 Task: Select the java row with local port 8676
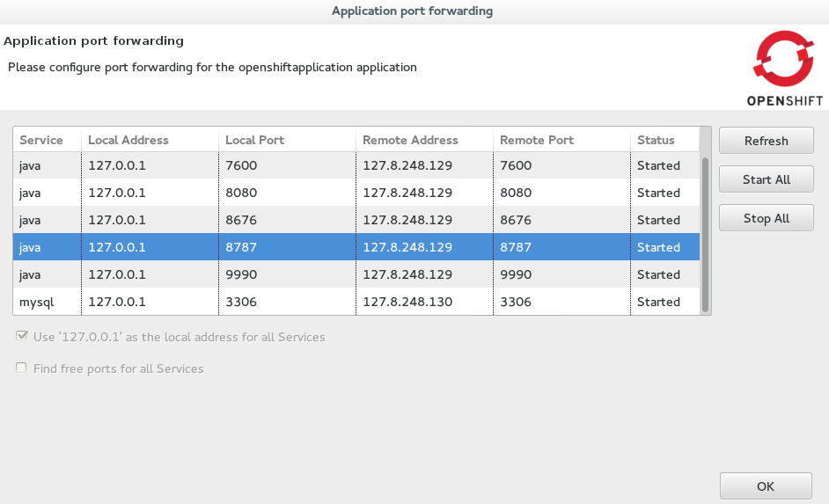tap(356, 220)
